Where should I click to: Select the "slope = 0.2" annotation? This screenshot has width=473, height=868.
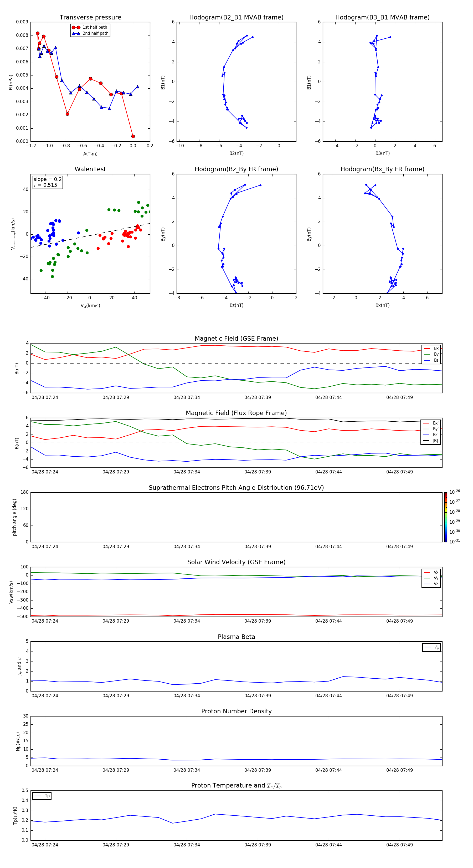48,179
